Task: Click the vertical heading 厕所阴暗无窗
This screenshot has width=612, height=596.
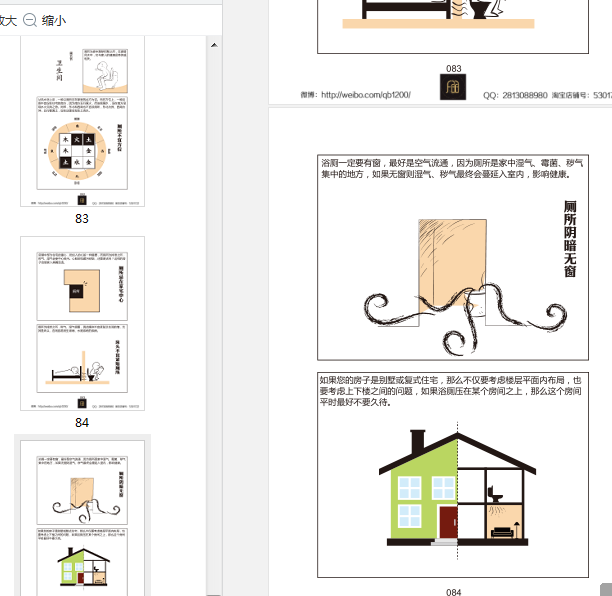Action: tap(570, 239)
